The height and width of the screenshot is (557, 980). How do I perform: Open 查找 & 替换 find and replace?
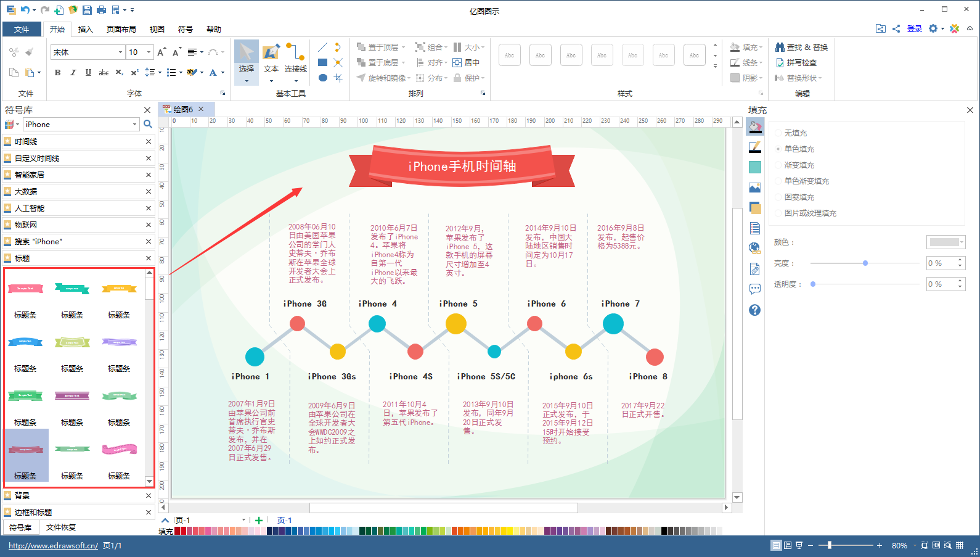(x=801, y=47)
